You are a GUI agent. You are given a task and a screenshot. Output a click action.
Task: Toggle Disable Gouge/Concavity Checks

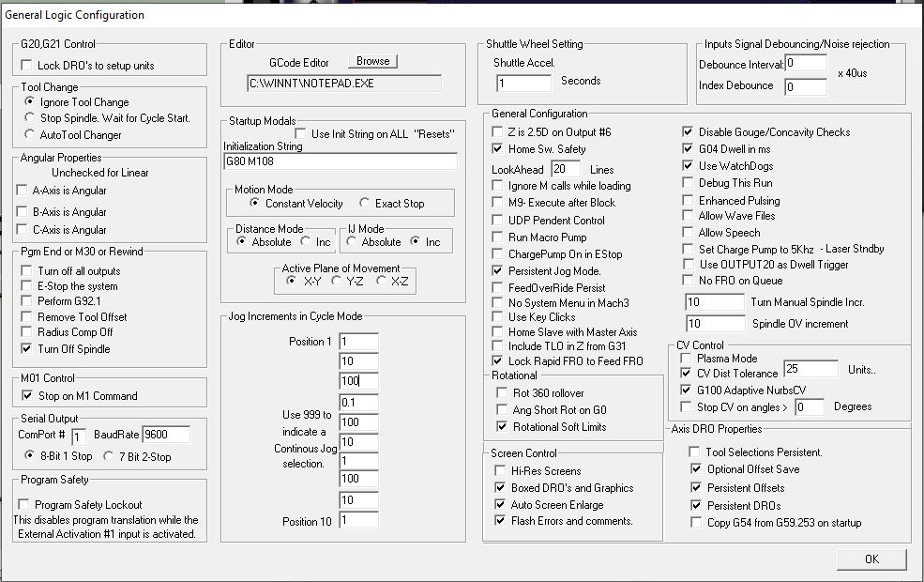coord(688,131)
